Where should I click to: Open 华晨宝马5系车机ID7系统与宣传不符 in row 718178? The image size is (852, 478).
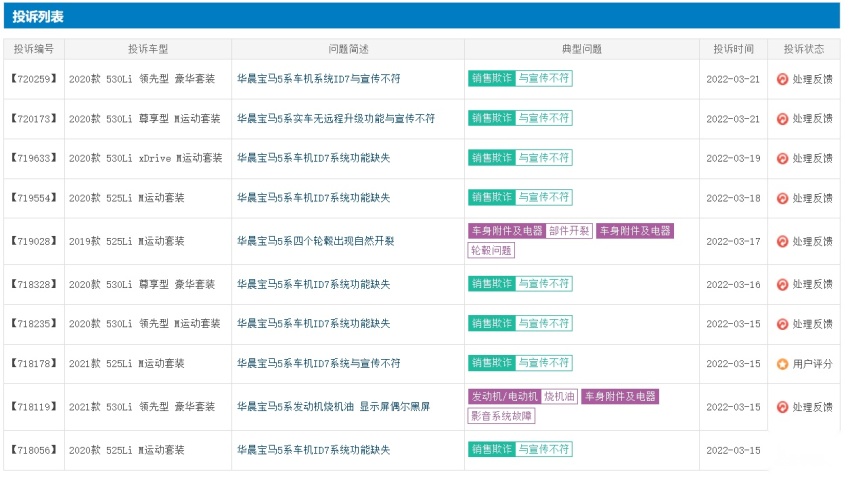coord(318,363)
